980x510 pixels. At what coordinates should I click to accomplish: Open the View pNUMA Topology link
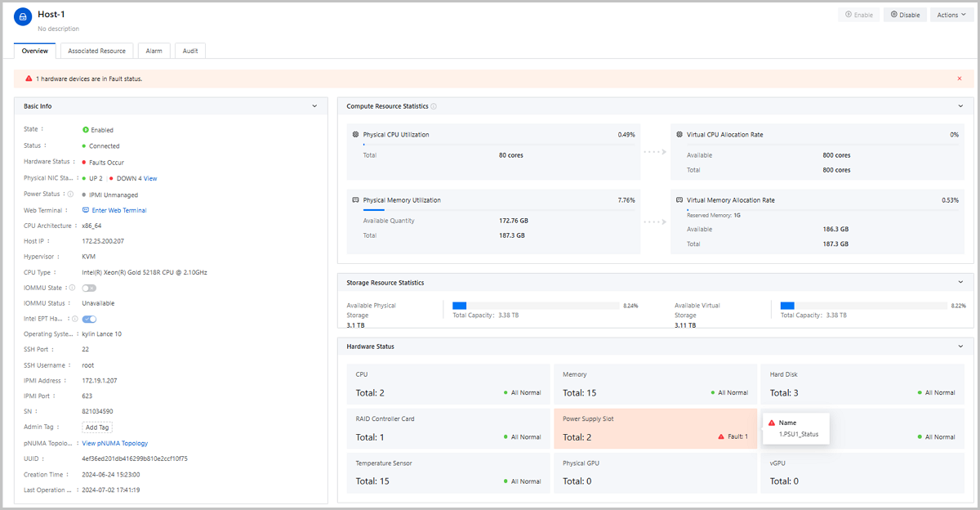click(x=115, y=443)
